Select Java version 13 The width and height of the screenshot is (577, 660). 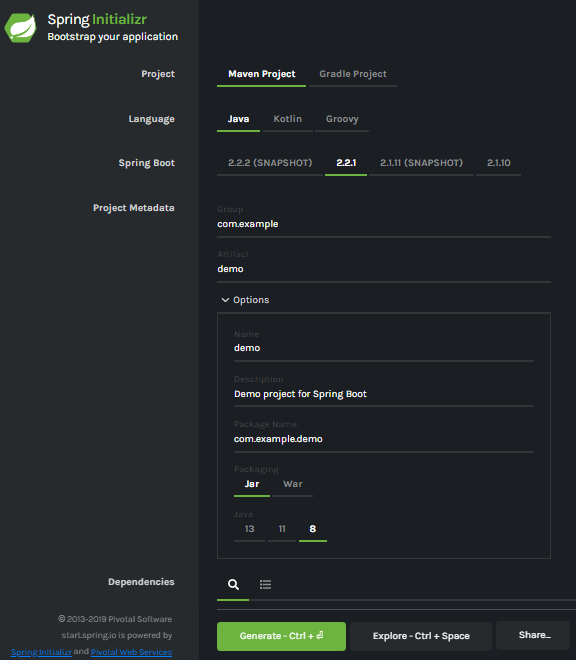pos(249,529)
